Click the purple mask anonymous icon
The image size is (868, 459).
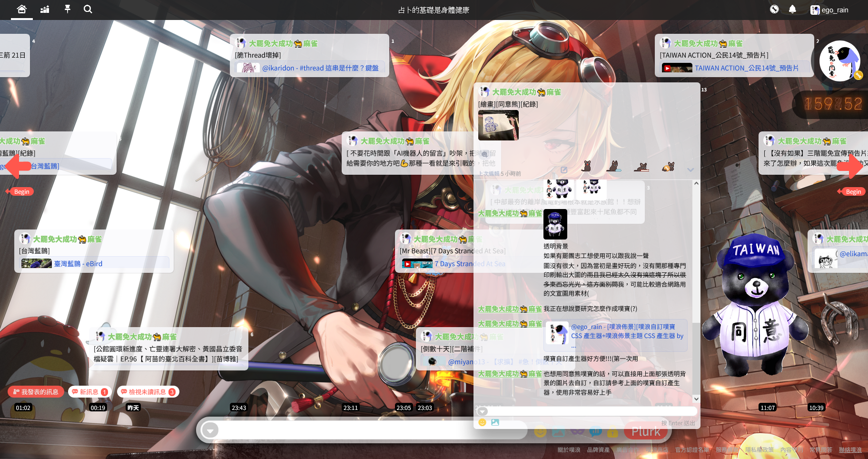[x=577, y=431]
